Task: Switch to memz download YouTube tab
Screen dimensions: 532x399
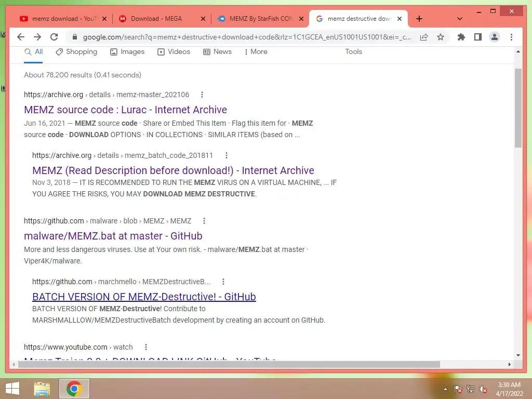Action: tap(63, 19)
